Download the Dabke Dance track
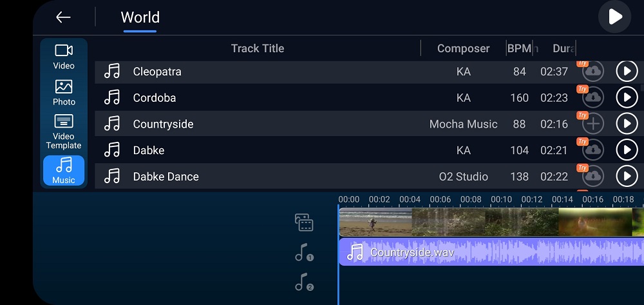 tap(592, 176)
